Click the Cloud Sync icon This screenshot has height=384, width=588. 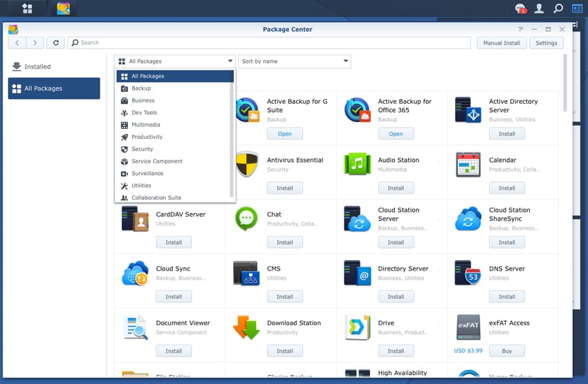[136, 273]
